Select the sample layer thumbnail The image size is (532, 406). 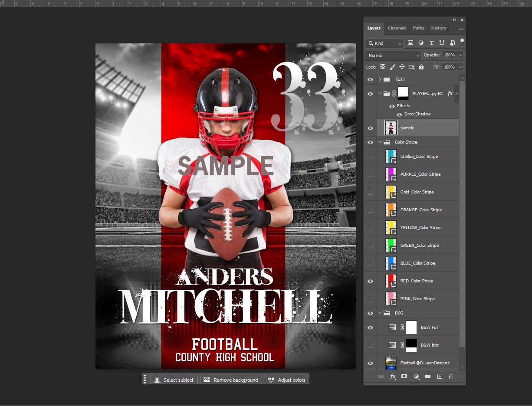[391, 128]
